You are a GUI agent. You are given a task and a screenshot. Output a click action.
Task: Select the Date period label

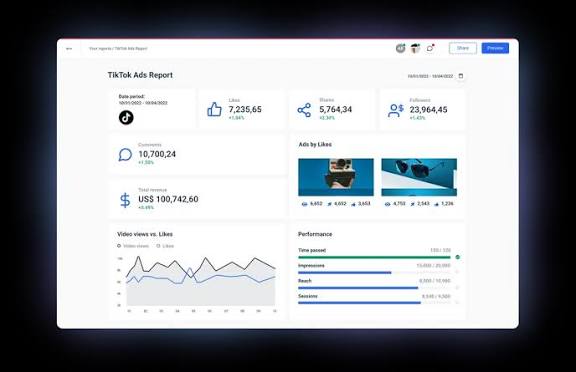tap(132, 97)
